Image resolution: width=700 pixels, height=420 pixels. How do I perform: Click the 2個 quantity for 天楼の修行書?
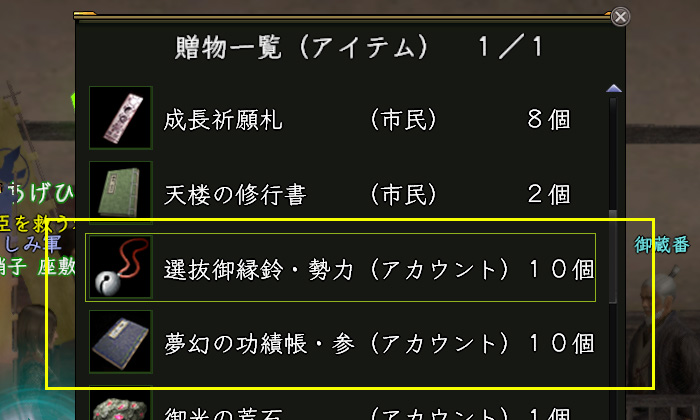[548, 194]
